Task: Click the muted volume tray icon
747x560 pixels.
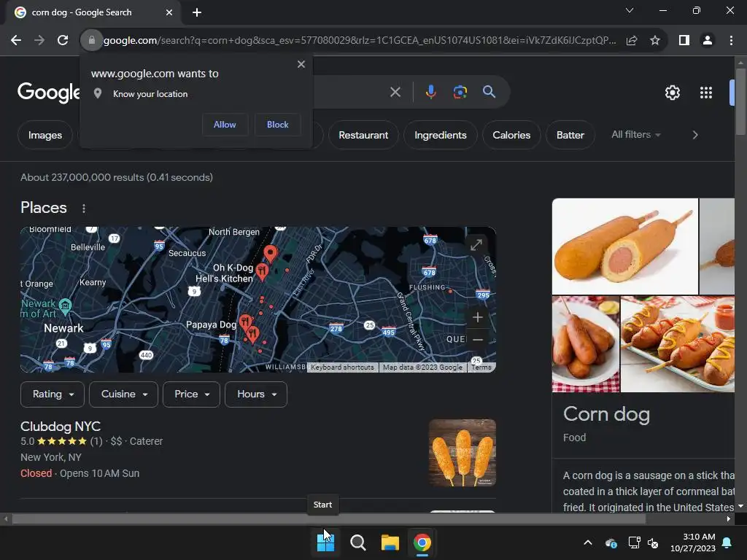Action: point(653,542)
